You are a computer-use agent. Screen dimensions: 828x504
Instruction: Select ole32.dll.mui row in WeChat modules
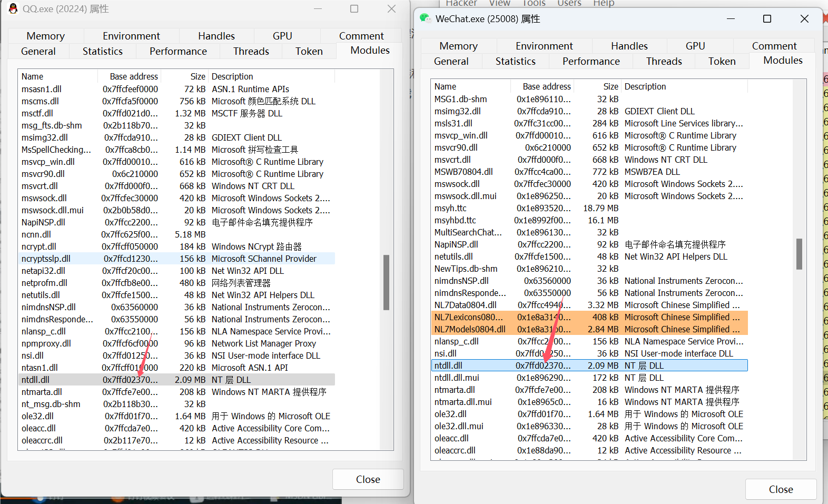coord(589,426)
